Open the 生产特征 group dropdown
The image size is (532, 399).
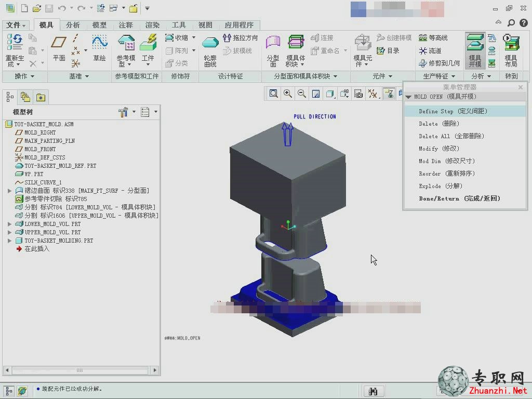(x=439, y=76)
